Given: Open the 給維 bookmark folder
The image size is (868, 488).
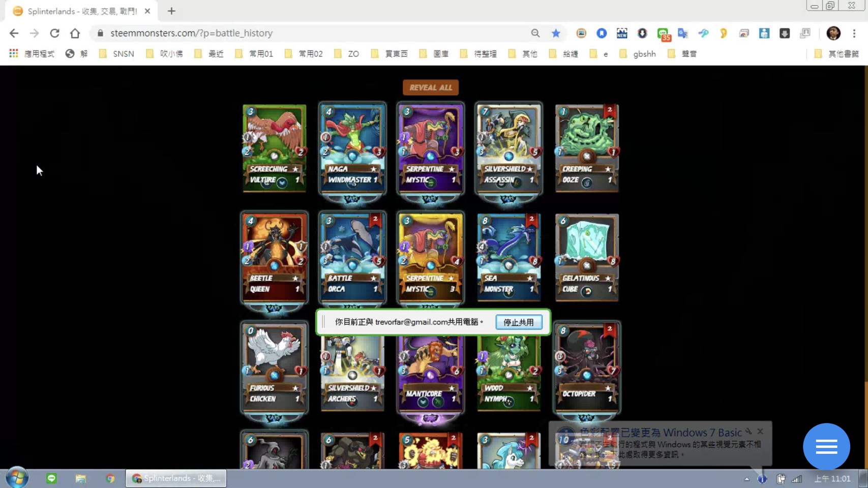Looking at the screenshot, I should tap(563, 54).
